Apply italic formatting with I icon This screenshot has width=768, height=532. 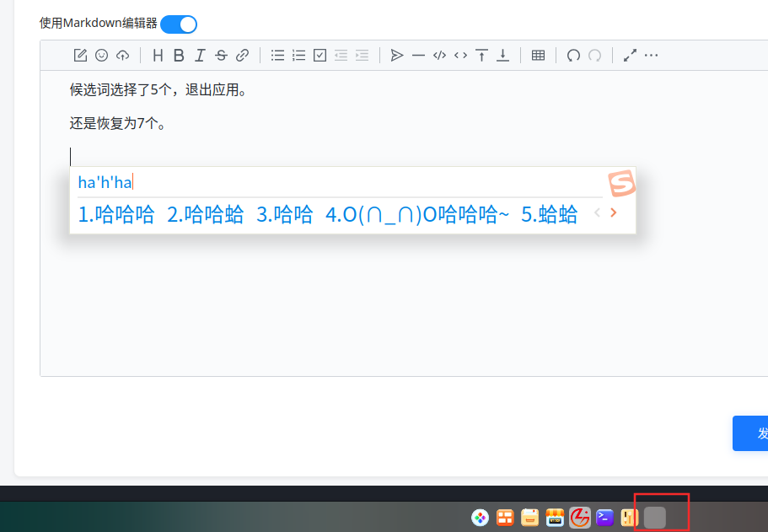200,56
